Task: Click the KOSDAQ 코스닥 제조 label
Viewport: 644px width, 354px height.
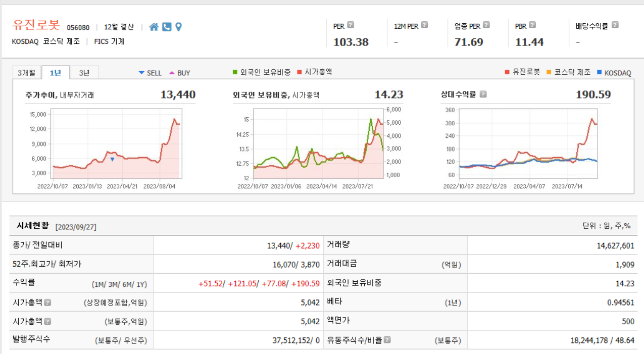Action: (x=46, y=41)
